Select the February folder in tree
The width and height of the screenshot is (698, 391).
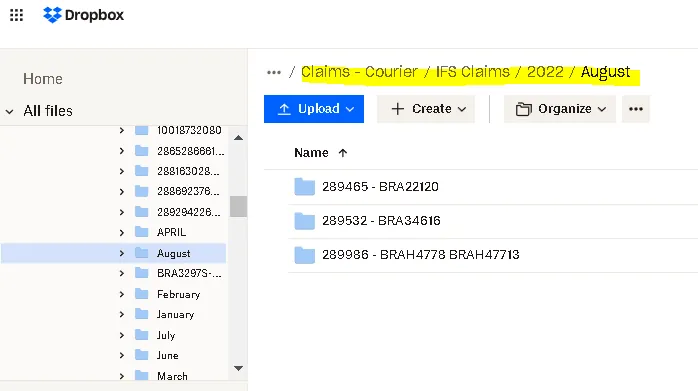point(179,294)
